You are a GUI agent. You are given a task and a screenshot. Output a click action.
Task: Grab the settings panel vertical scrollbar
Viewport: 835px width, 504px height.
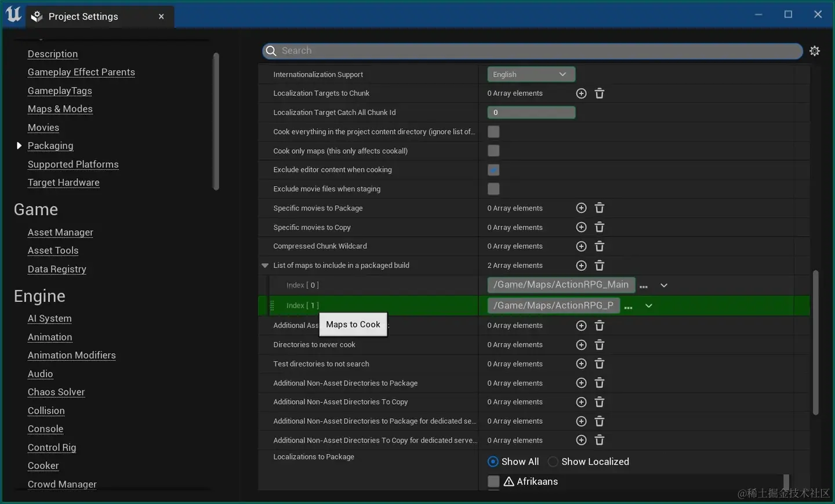[x=815, y=342]
